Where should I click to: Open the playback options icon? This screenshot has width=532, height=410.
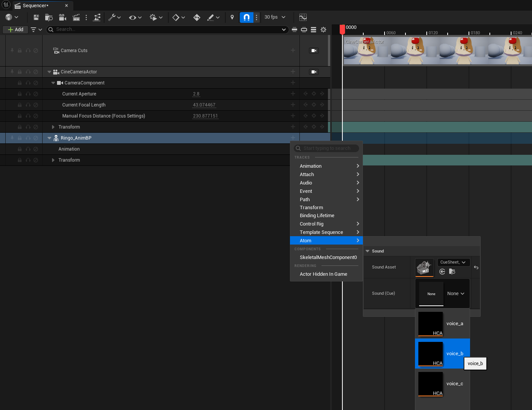point(153,17)
